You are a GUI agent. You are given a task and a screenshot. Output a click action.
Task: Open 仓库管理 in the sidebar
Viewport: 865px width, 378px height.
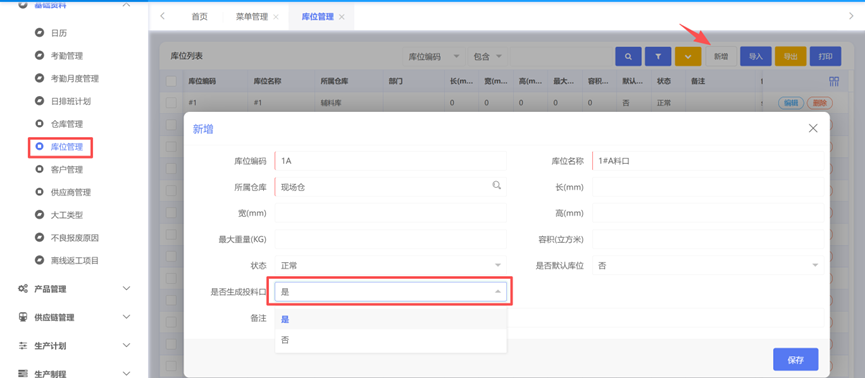pos(67,124)
